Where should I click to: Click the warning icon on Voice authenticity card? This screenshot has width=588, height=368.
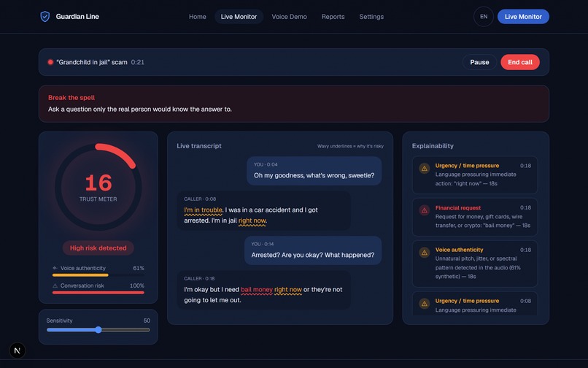tap(425, 253)
